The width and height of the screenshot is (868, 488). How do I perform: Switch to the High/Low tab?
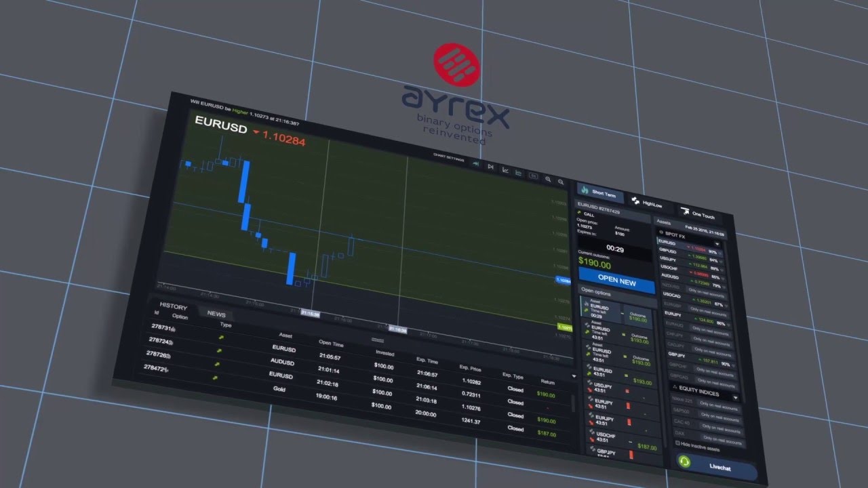coord(649,203)
